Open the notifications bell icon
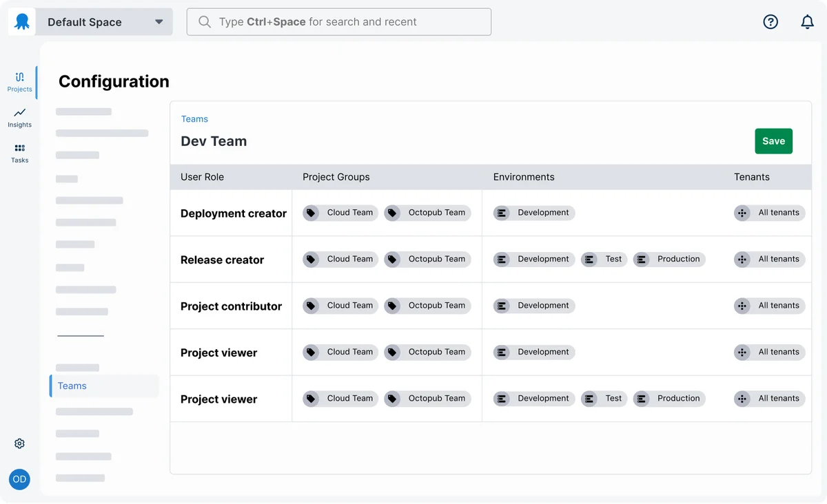The height and width of the screenshot is (504, 827). (807, 22)
